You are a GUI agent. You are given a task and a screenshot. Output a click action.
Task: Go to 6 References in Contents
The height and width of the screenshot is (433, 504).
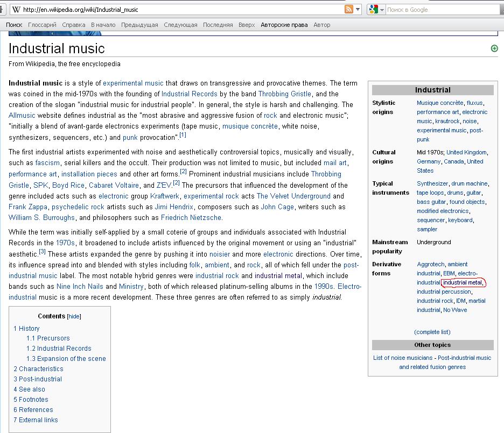[33, 409]
